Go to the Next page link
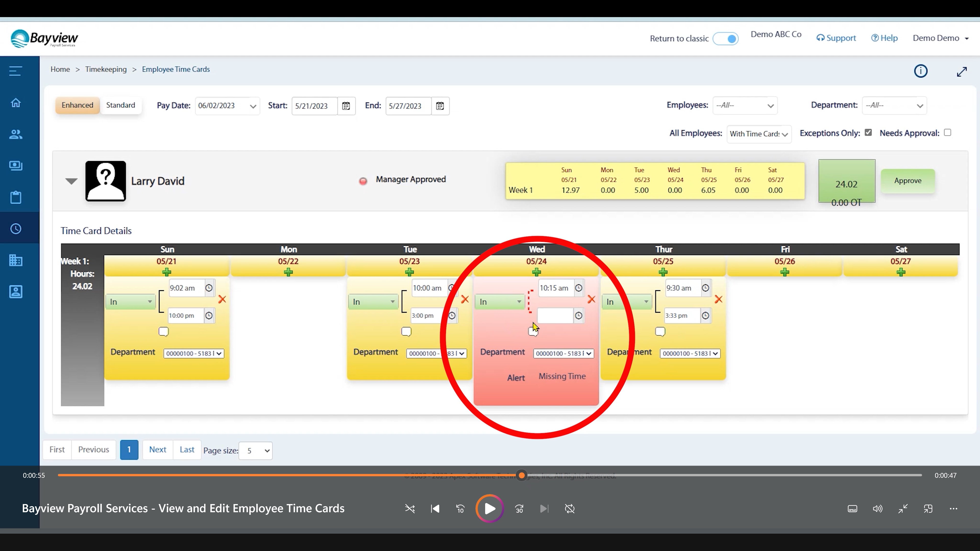The height and width of the screenshot is (551, 980). pos(157,450)
